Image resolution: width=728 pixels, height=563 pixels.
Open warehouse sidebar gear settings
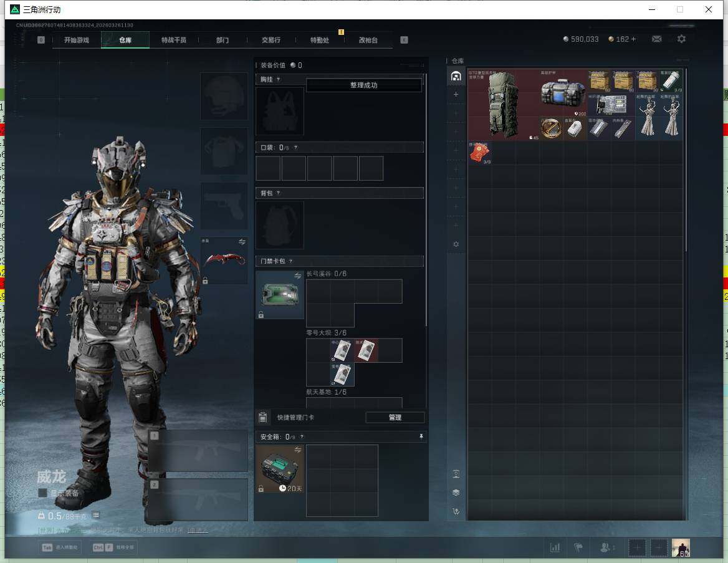456,244
